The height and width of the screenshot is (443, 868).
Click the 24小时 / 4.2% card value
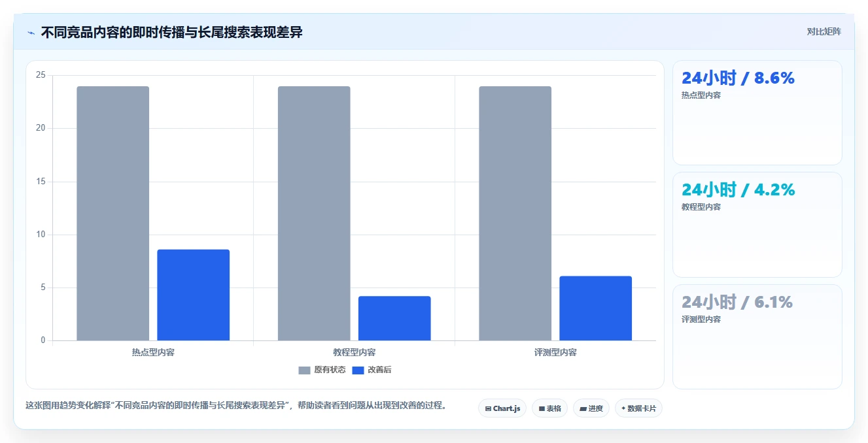738,189
